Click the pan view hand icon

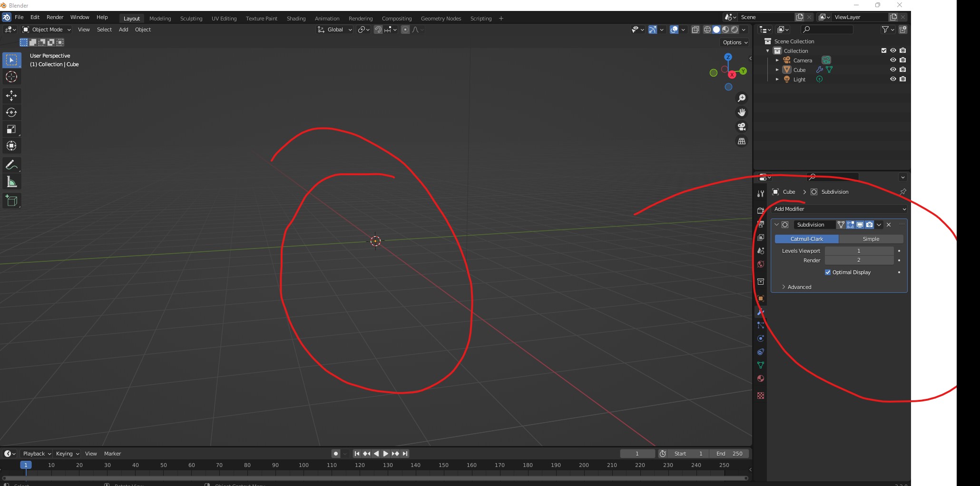742,112
